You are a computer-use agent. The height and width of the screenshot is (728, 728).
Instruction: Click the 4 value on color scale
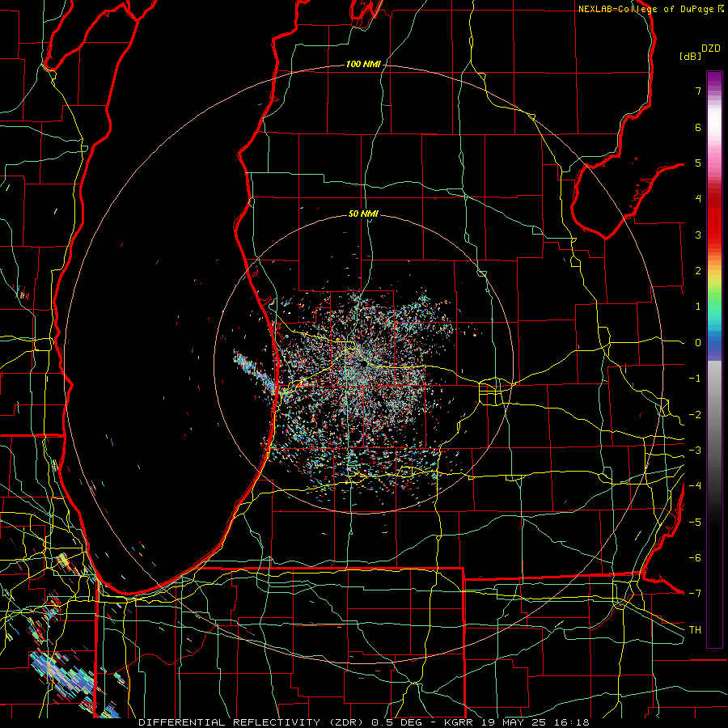tap(698, 199)
